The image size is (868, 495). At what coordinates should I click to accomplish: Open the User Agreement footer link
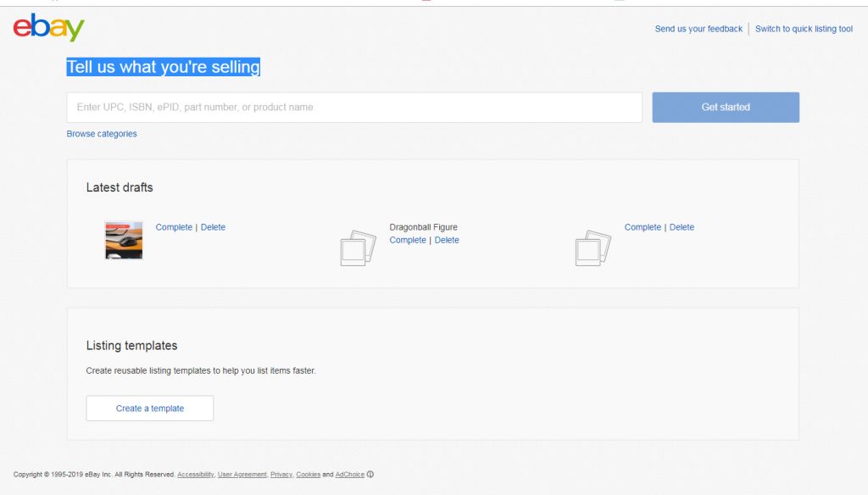[x=242, y=475]
